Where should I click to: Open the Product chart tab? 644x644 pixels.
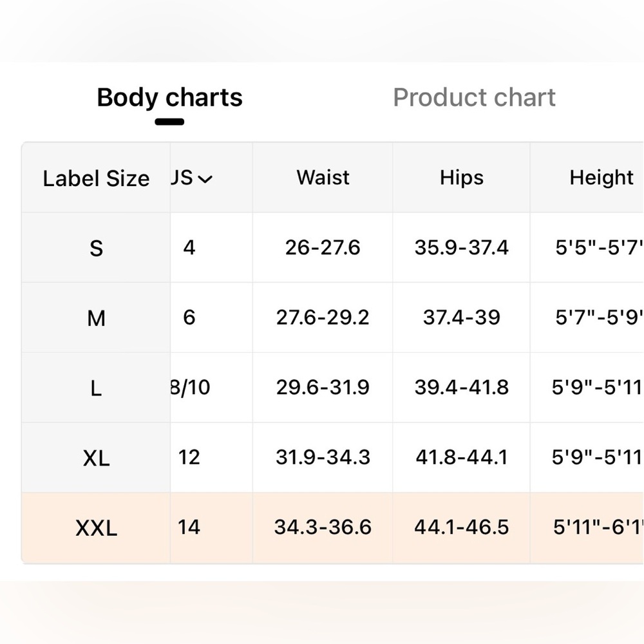click(x=474, y=97)
